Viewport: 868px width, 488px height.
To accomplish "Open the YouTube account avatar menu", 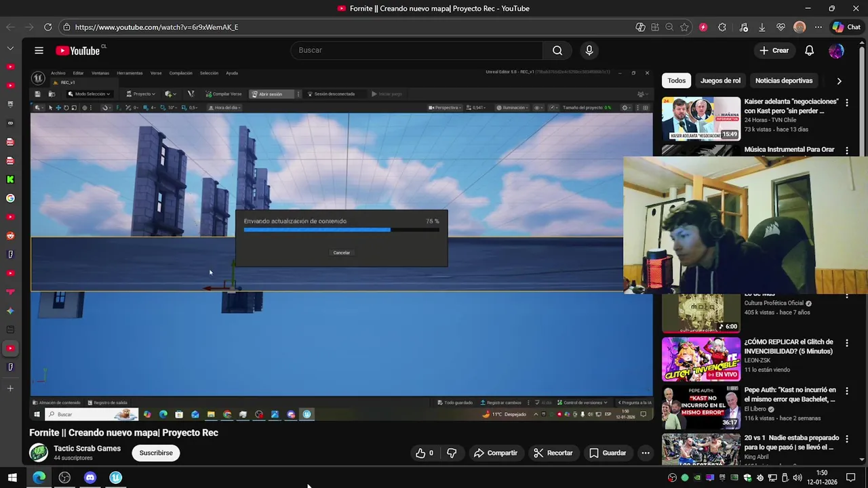I will pos(836,50).
